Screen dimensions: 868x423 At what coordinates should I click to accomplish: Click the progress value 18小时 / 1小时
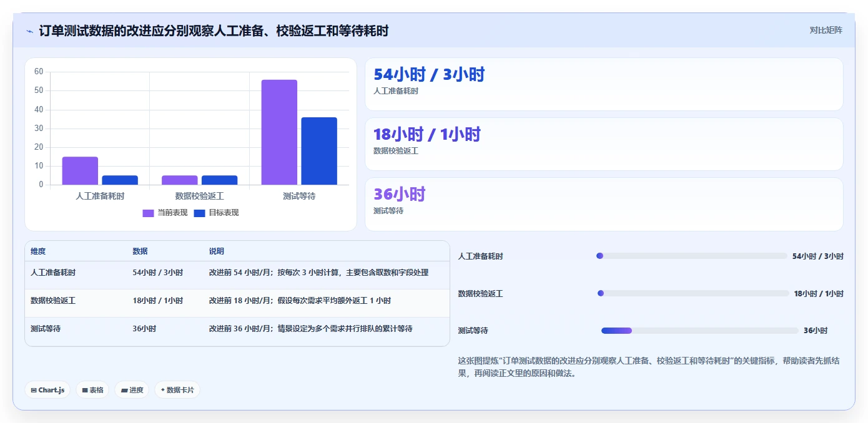click(x=819, y=294)
